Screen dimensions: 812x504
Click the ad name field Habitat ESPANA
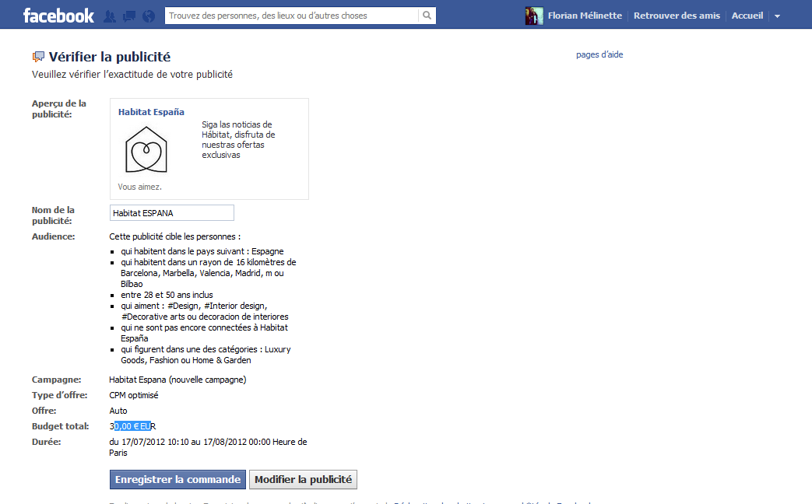pos(171,212)
